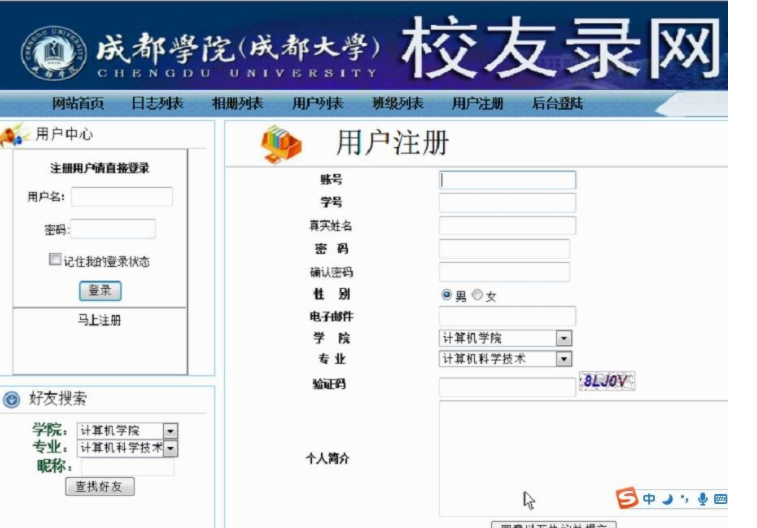Click the 马上注册 link

99,320
